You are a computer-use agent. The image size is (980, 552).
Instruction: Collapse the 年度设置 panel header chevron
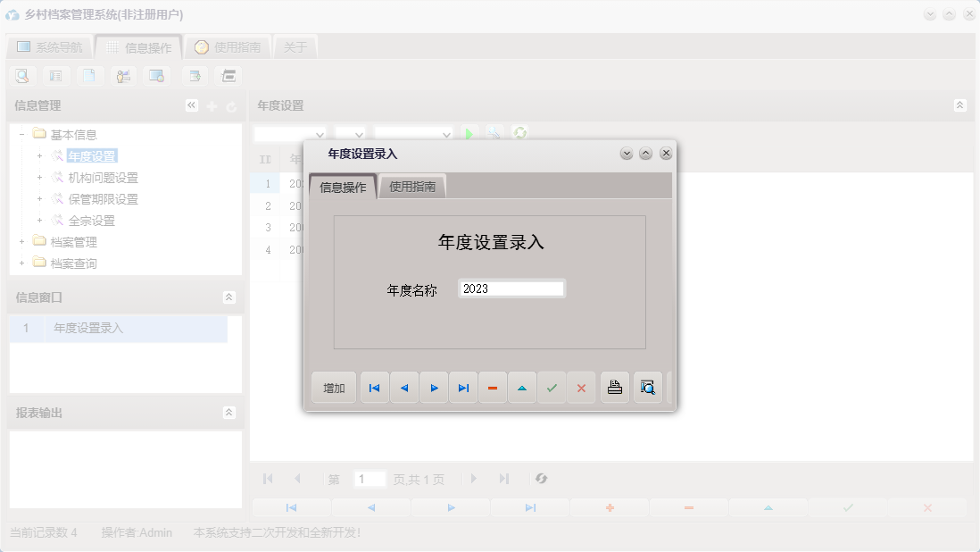click(x=960, y=105)
